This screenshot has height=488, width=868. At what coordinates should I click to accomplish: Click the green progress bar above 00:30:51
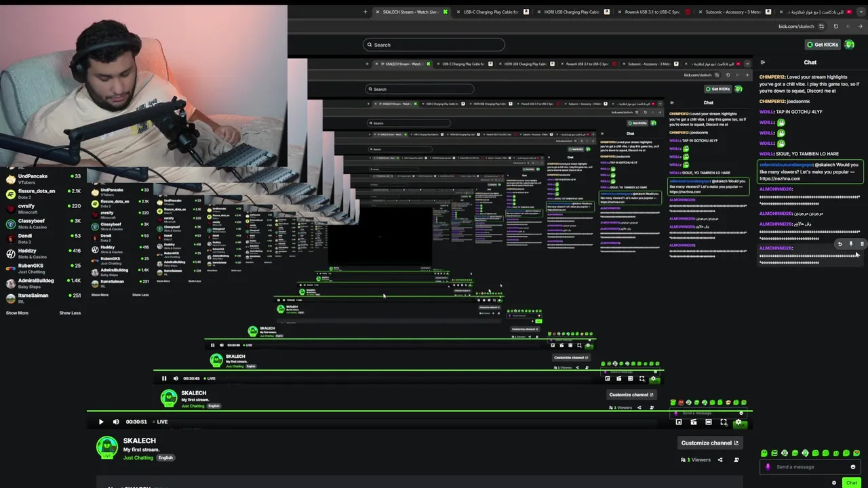pos(420,411)
